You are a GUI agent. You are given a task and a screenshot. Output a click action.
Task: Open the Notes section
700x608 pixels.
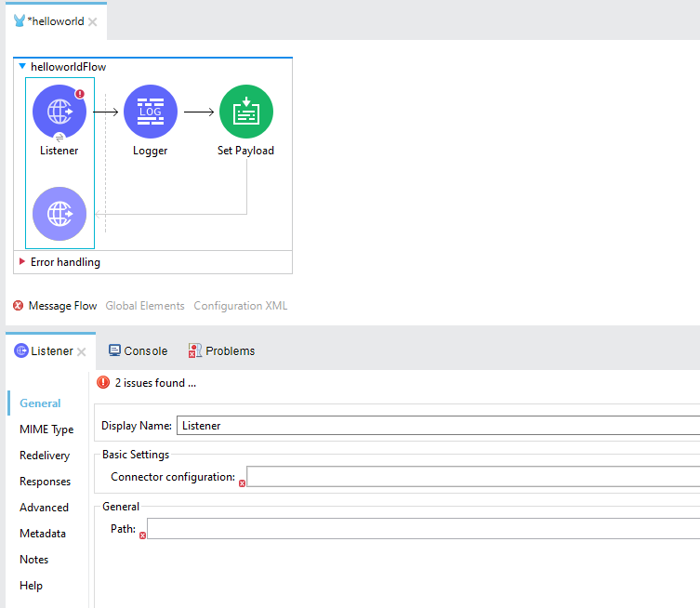pos(33,560)
